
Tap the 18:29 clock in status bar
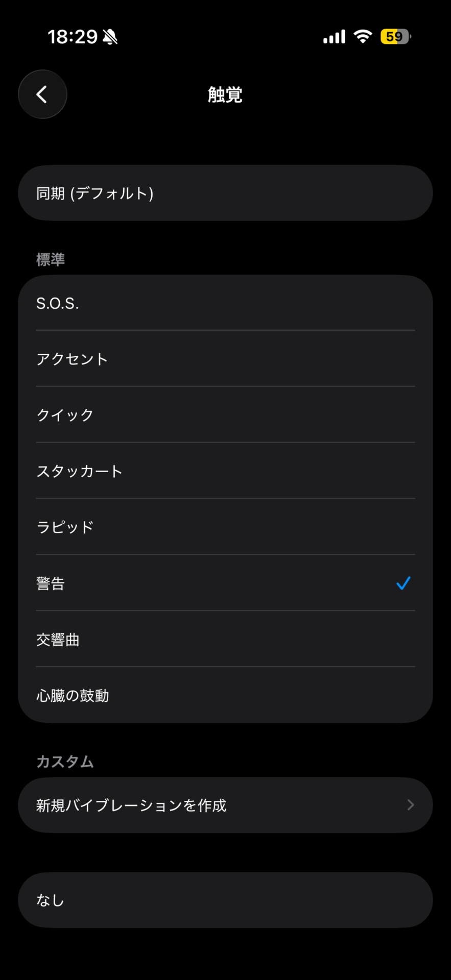tap(73, 37)
